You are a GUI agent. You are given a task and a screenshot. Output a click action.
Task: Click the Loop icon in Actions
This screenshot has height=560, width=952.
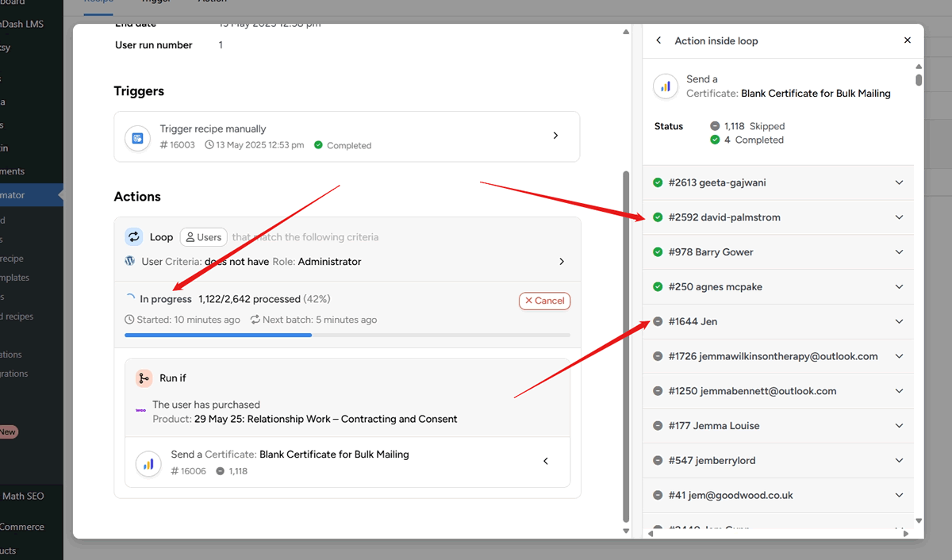[x=134, y=236]
